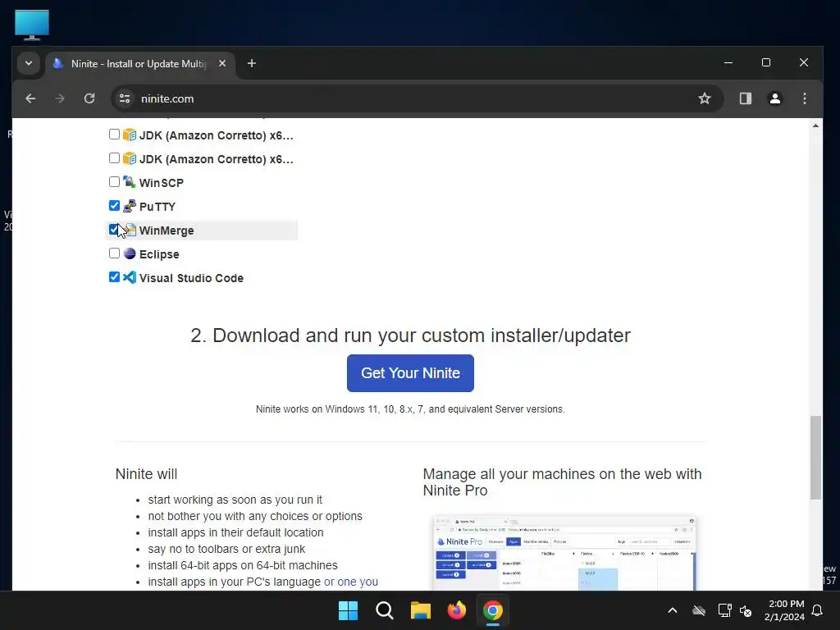Click the WinSCP label text
This screenshot has width=840, height=630.
click(162, 183)
